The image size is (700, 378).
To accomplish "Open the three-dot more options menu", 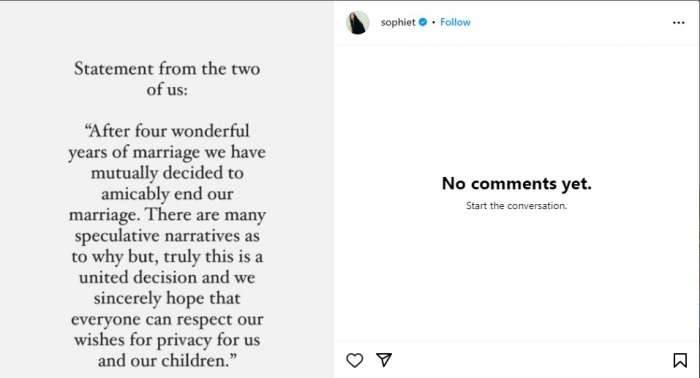I will 679,22.
